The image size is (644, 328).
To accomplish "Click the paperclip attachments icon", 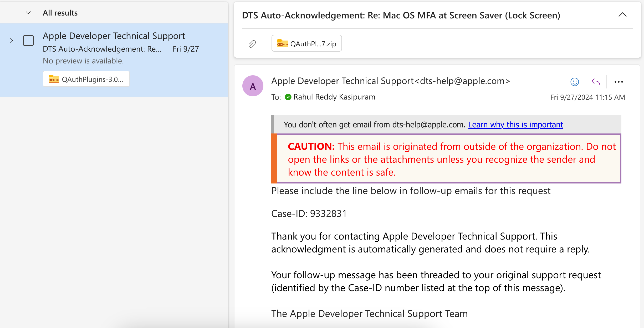I will (x=252, y=44).
